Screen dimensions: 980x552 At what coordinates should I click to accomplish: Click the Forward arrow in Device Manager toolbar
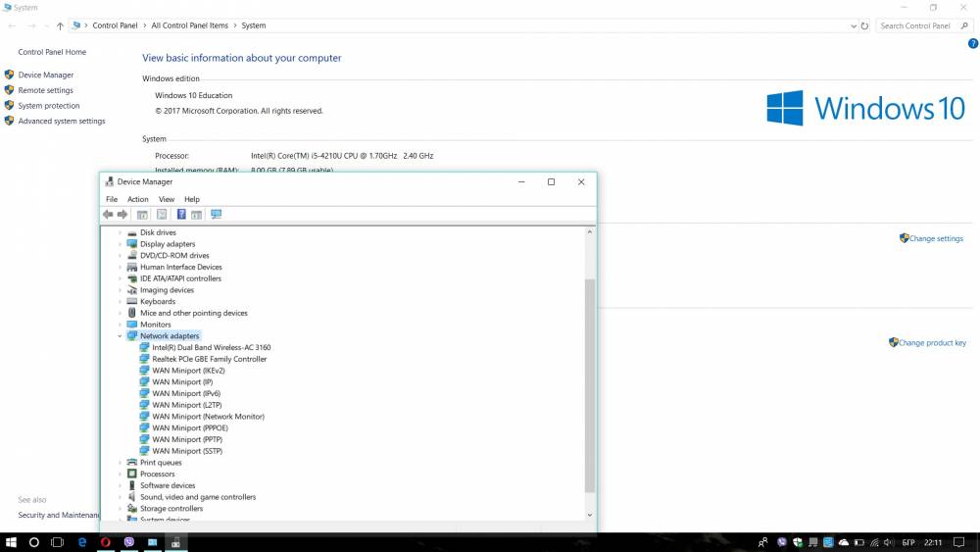(122, 215)
